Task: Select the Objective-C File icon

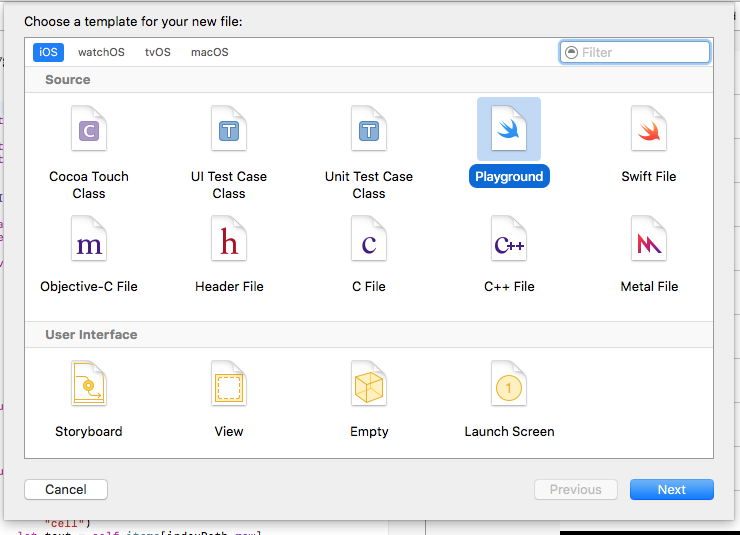Action: [x=89, y=240]
